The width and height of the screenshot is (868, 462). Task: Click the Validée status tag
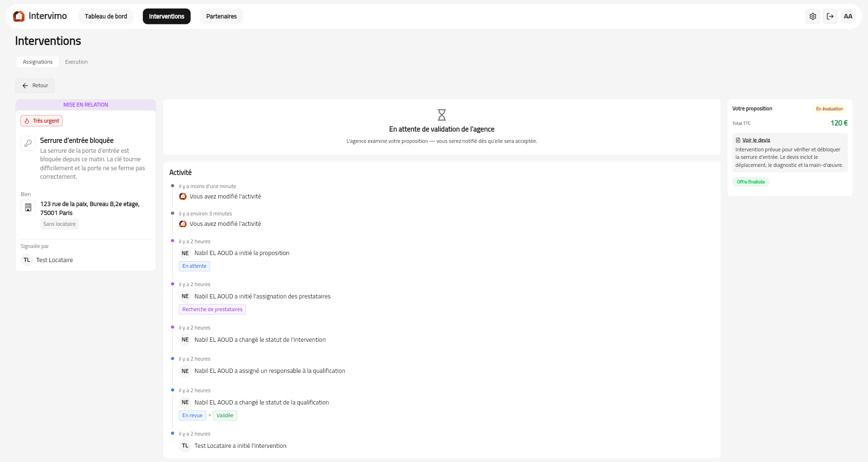(225, 415)
